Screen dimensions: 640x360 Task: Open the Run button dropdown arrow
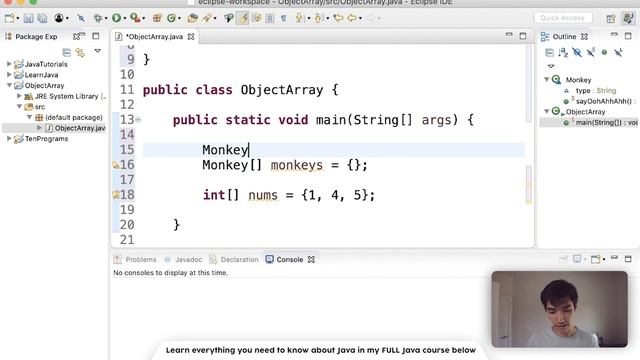point(124,18)
